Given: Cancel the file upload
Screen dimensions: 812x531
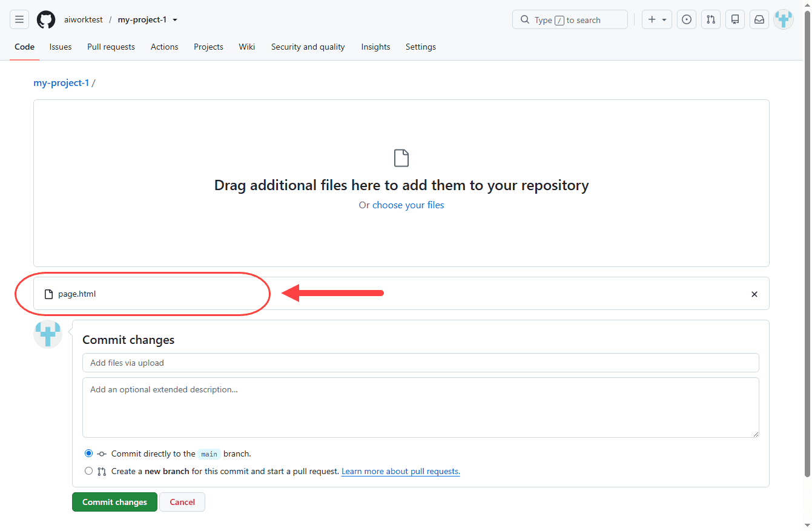Looking at the screenshot, I should (182, 502).
